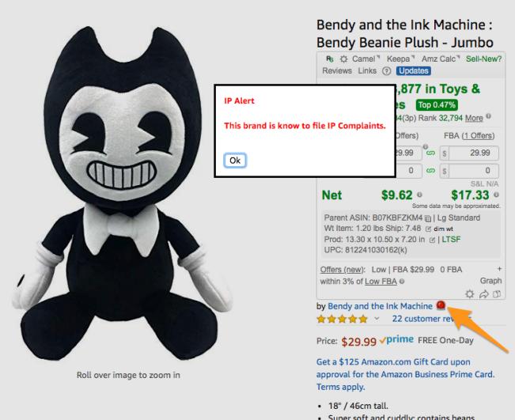Open the Camel dropdown menu

(366, 59)
